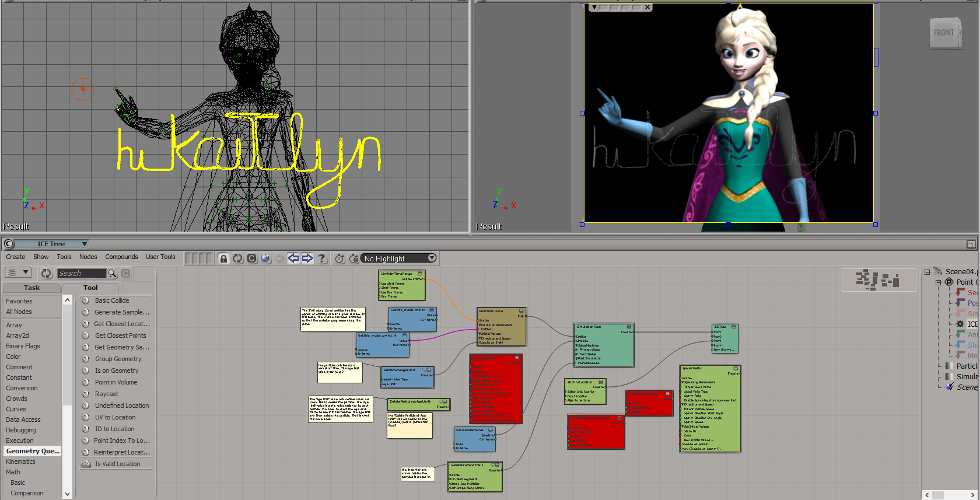
Task: Go back with the left arrow icon
Action: pyautogui.click(x=293, y=258)
